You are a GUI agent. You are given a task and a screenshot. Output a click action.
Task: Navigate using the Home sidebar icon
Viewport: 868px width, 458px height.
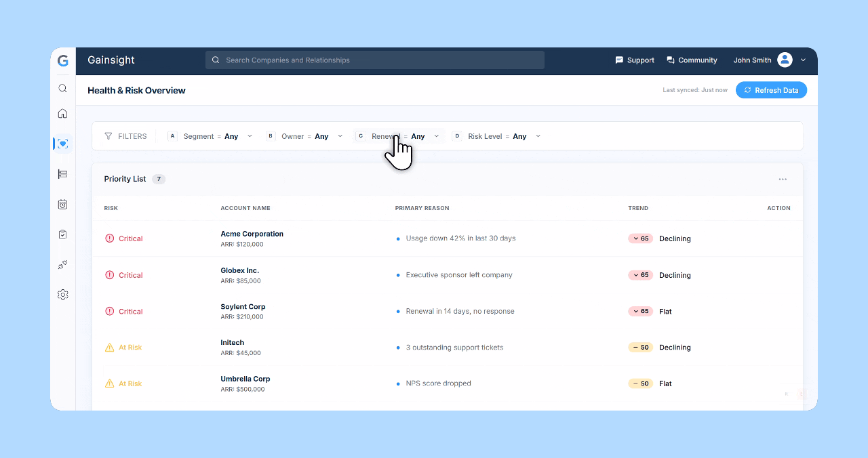coord(62,114)
